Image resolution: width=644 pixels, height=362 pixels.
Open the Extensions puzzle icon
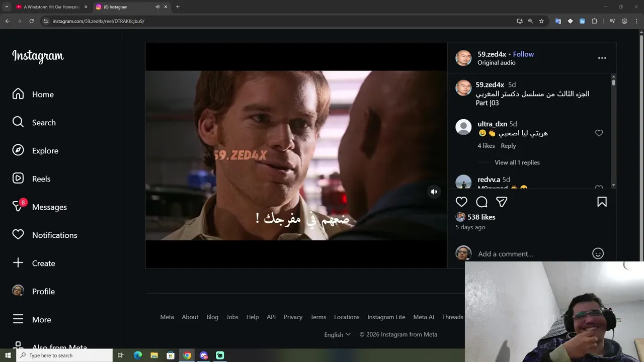pos(594,21)
